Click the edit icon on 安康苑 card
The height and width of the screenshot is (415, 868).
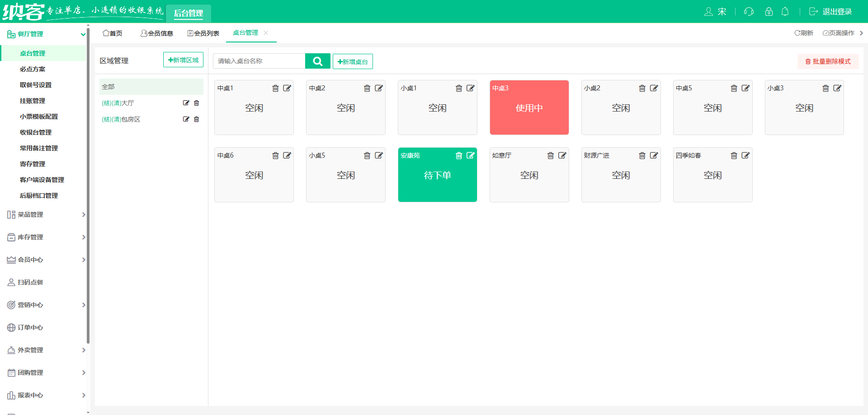(471, 155)
